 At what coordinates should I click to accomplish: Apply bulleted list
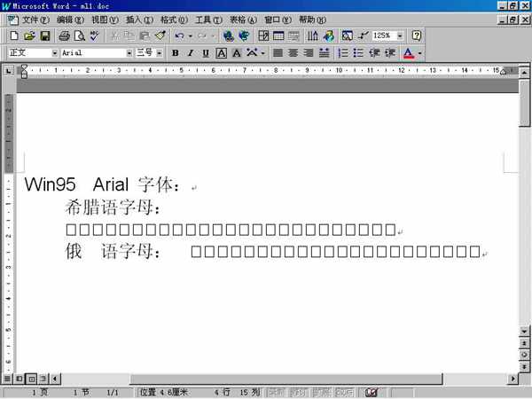(x=358, y=53)
